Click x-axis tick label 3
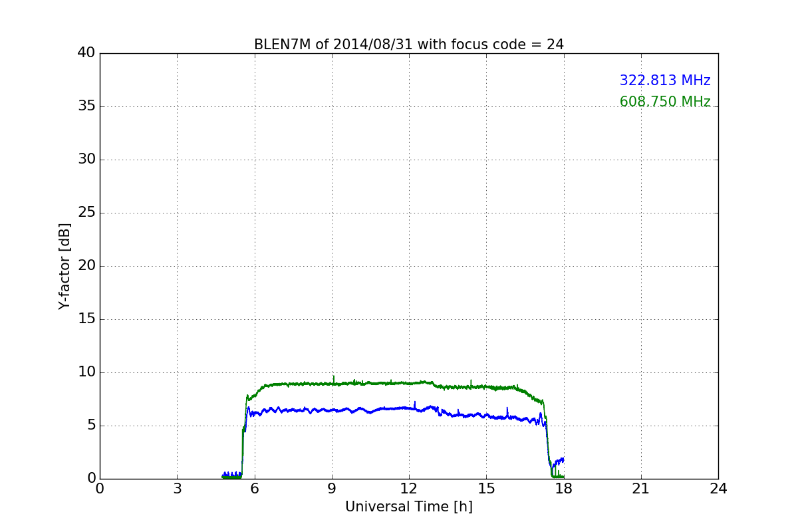The width and height of the screenshot is (798, 532). 177,489
